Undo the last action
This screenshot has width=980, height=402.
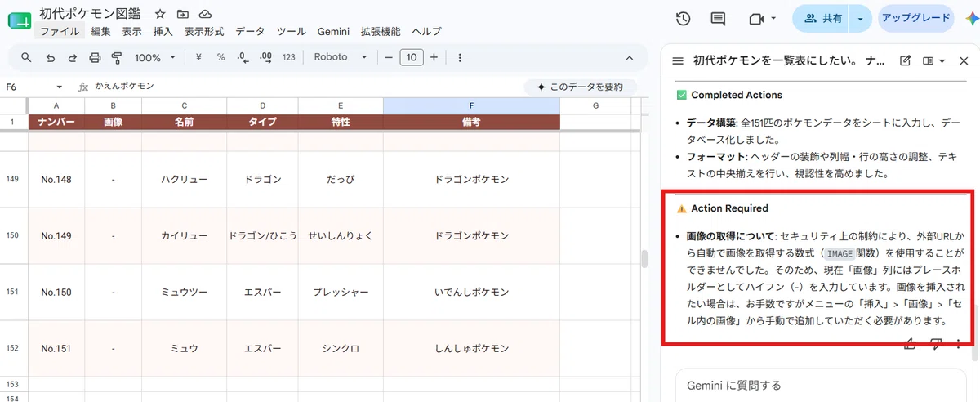[x=50, y=58]
